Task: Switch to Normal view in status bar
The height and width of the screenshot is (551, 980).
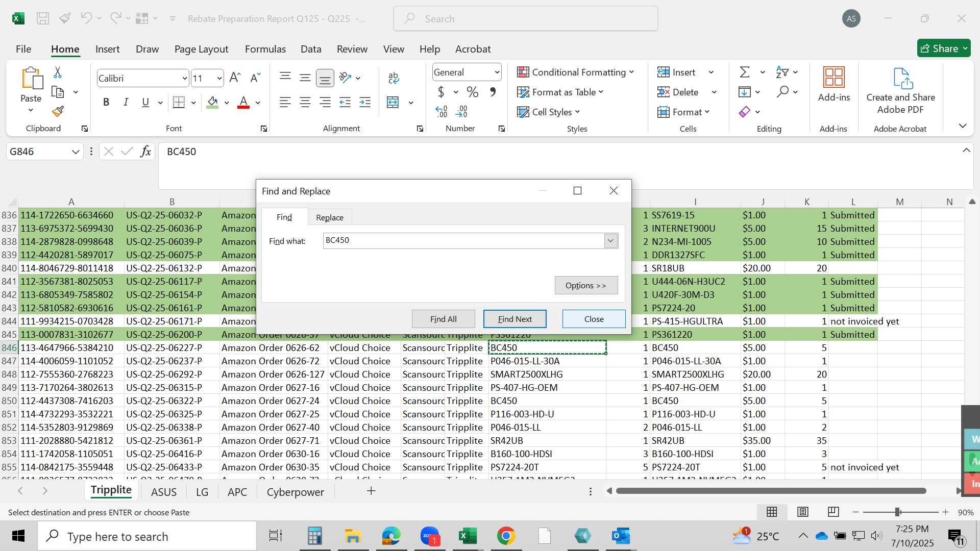Action: (772, 512)
